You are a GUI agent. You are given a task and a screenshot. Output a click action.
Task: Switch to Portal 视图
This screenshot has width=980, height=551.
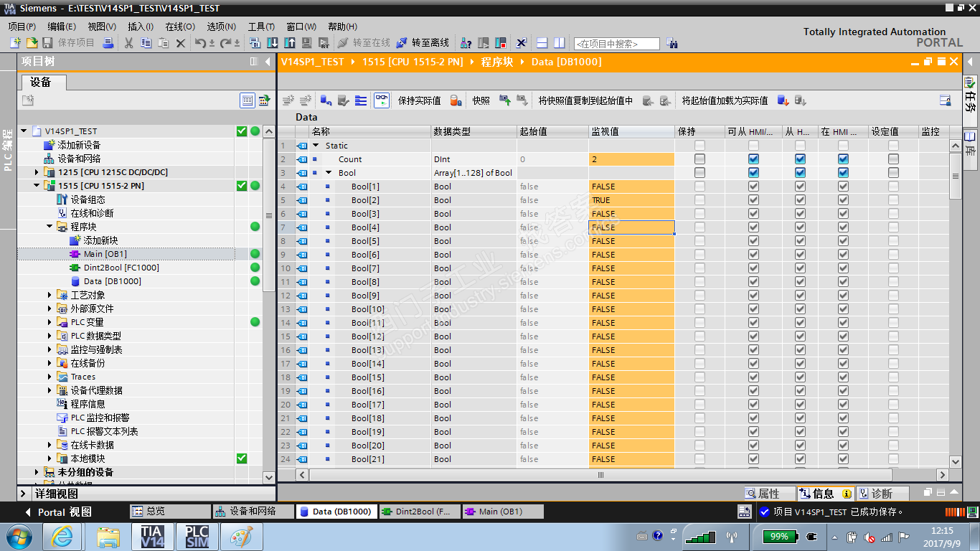click(58, 512)
